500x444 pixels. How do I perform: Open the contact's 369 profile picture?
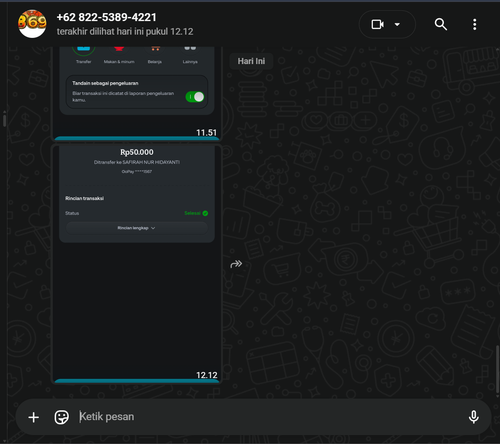point(32,24)
